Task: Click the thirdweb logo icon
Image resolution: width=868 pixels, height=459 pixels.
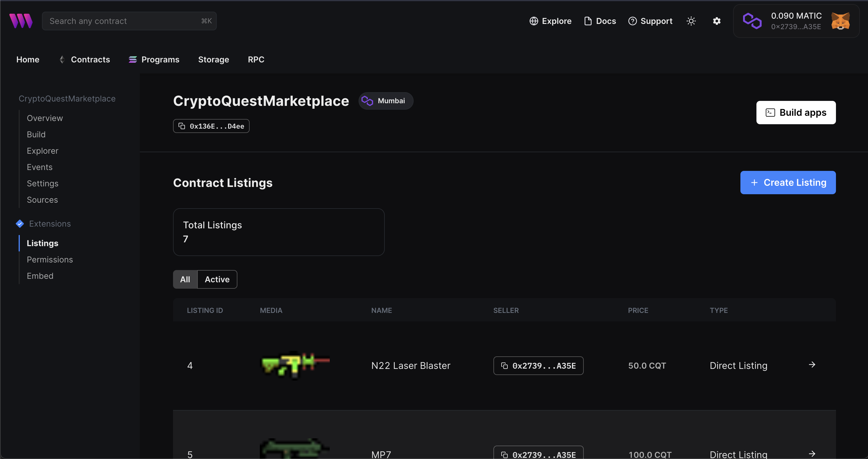Action: 21,21
